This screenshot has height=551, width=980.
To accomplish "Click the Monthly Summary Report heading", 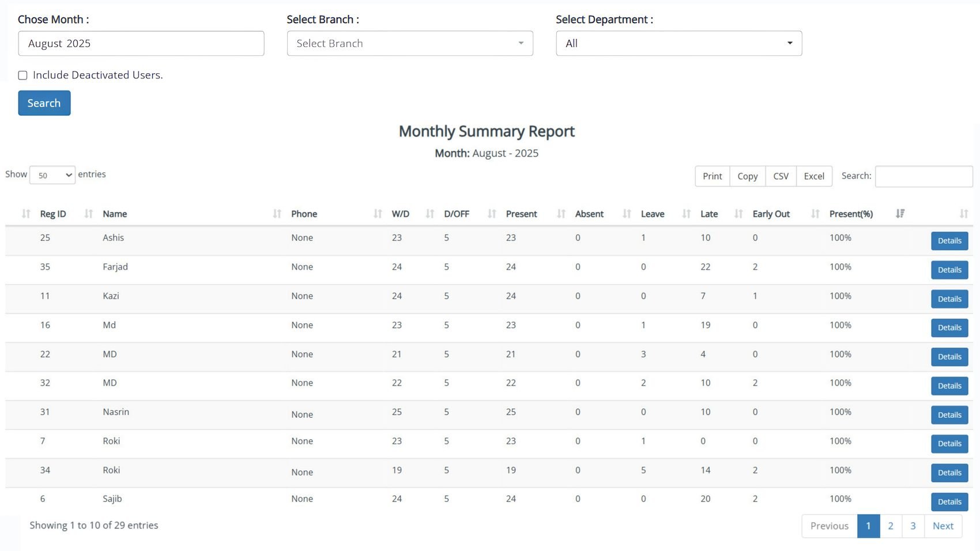I will click(x=487, y=131).
